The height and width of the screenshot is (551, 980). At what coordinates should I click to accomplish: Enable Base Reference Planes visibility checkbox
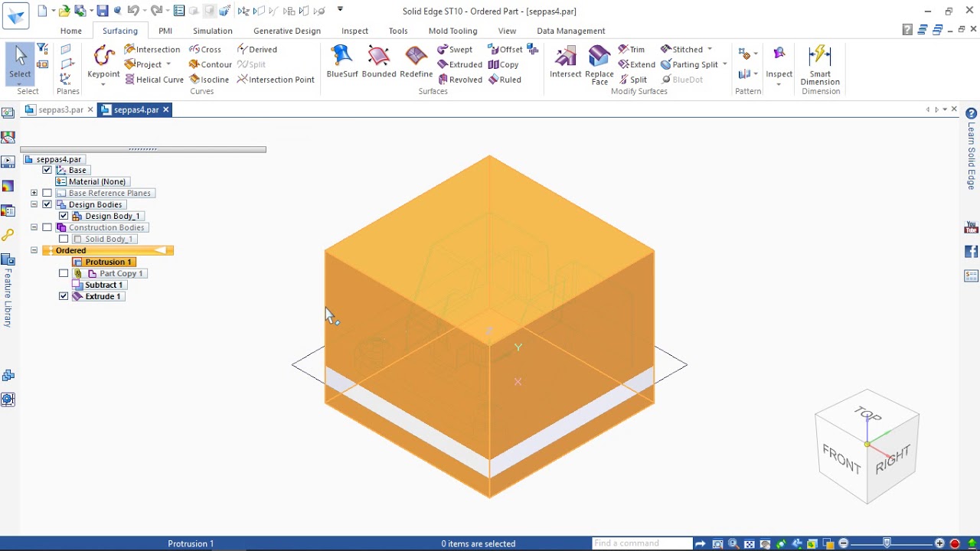click(47, 193)
